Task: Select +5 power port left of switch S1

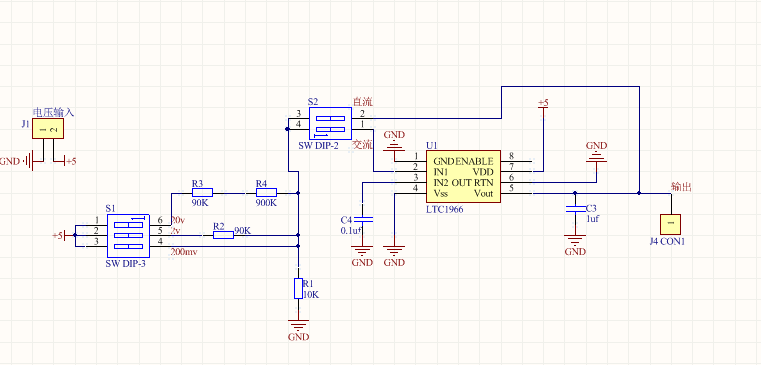Action: [x=60, y=235]
